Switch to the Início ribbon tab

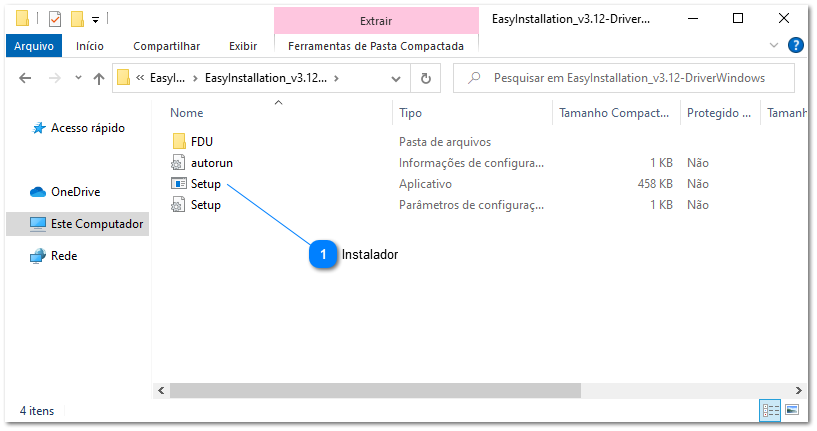(x=90, y=46)
